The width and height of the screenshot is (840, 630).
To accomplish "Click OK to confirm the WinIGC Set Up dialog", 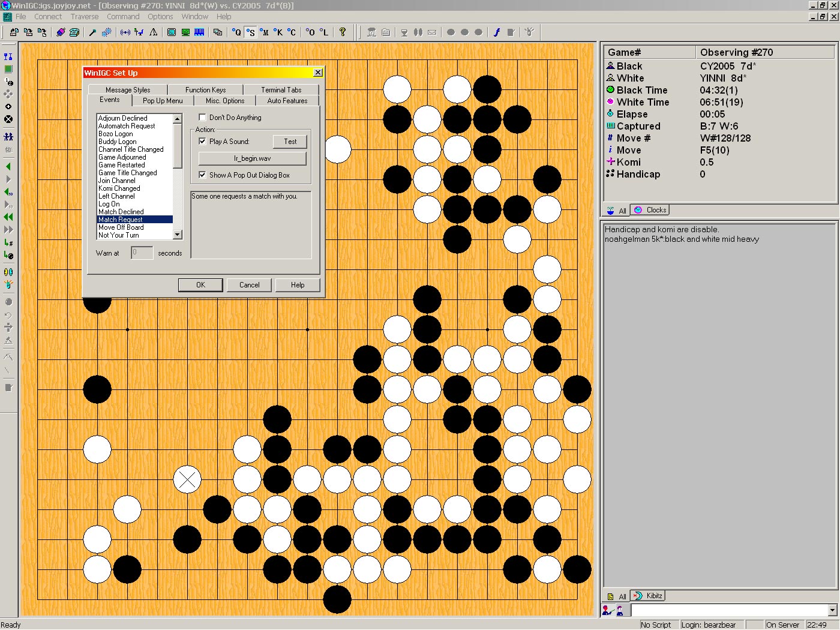I will pyautogui.click(x=200, y=284).
